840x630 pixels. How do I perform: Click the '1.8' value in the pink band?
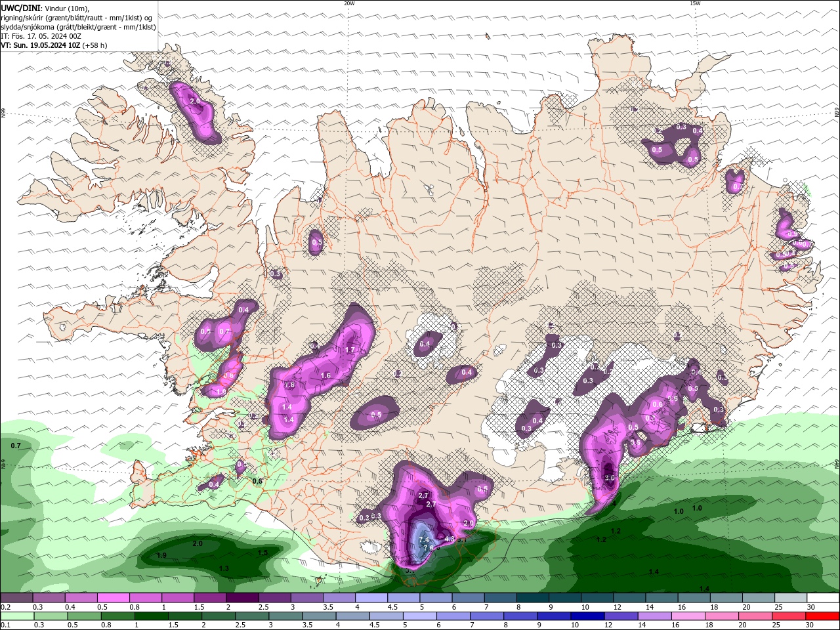[x=289, y=385]
